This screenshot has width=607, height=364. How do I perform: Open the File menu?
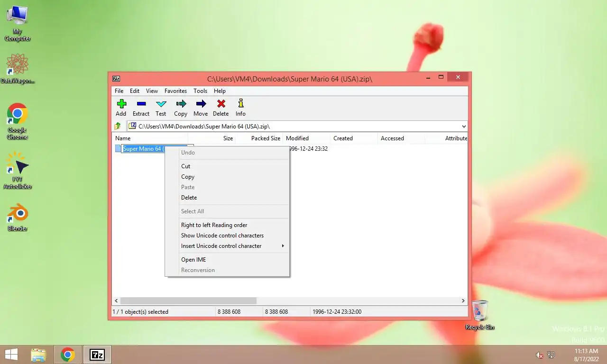[x=119, y=91]
